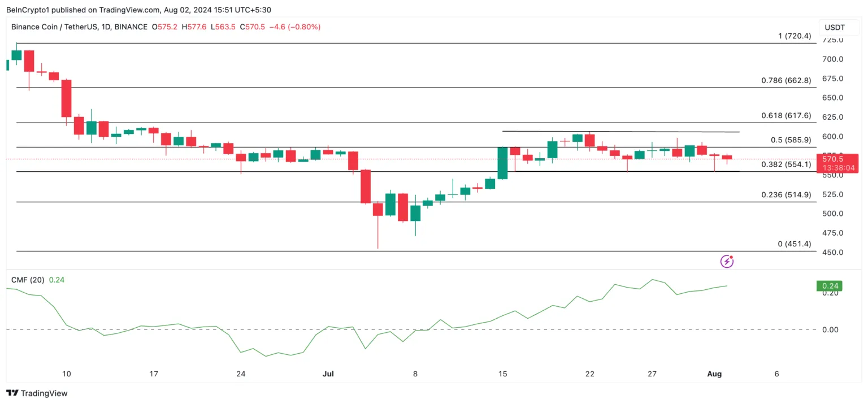This screenshot has width=868, height=404.
Task: Click the C570.5 close value in the header
Action: click(252, 27)
